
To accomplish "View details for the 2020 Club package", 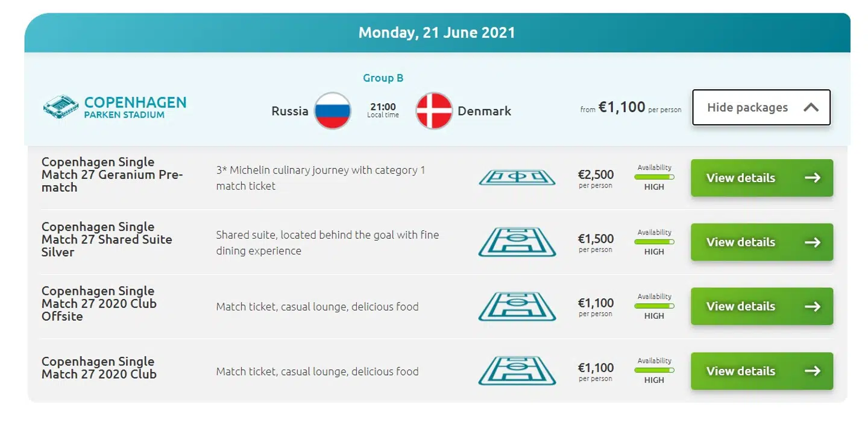I will click(761, 371).
